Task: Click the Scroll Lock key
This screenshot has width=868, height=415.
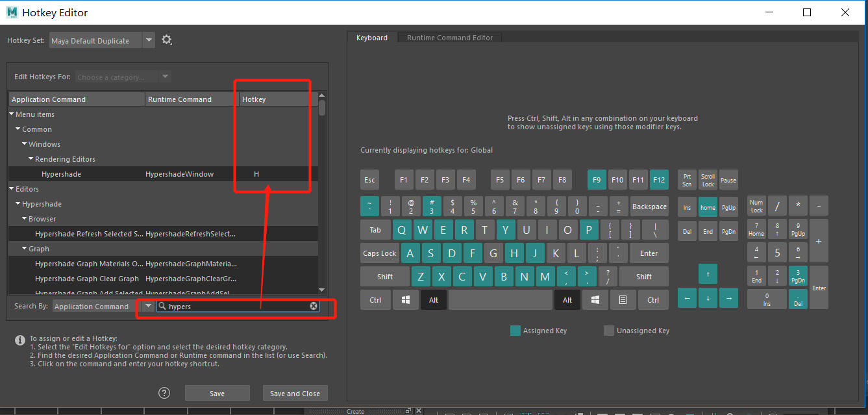Action: [708, 180]
